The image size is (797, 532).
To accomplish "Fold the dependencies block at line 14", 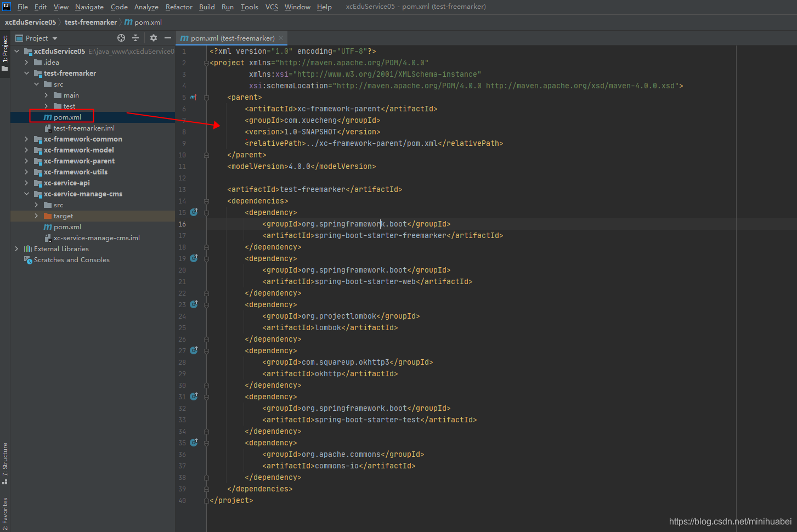I will tap(206, 201).
